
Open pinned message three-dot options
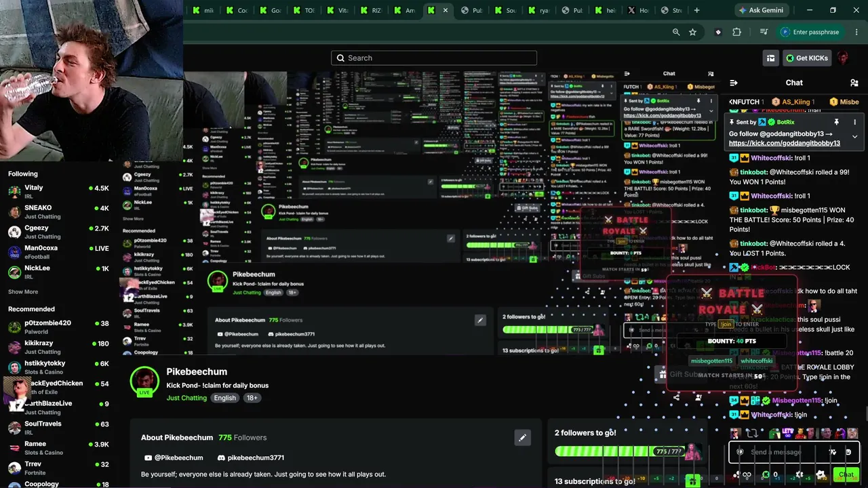[x=854, y=122]
